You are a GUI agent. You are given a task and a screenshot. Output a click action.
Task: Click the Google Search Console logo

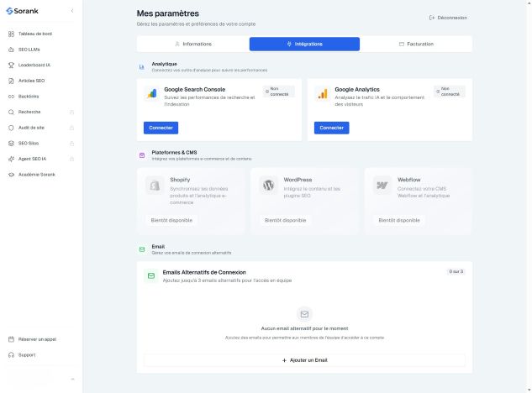click(151, 93)
